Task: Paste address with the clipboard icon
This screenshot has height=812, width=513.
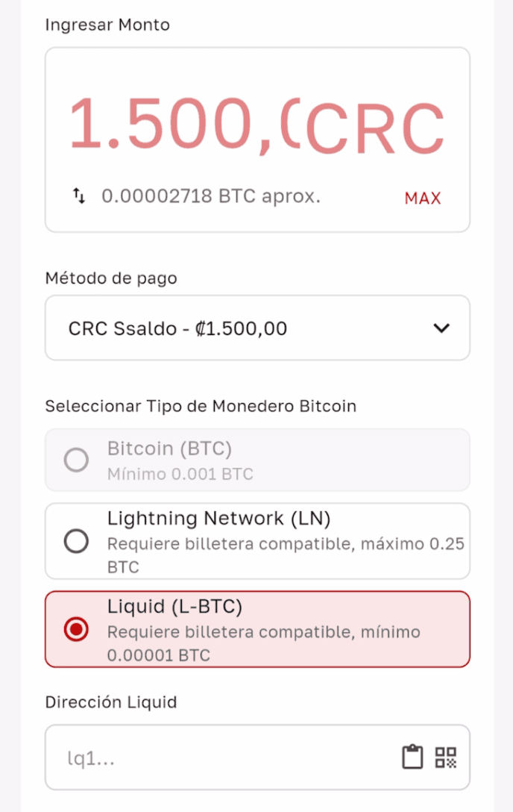Action: tap(412, 757)
